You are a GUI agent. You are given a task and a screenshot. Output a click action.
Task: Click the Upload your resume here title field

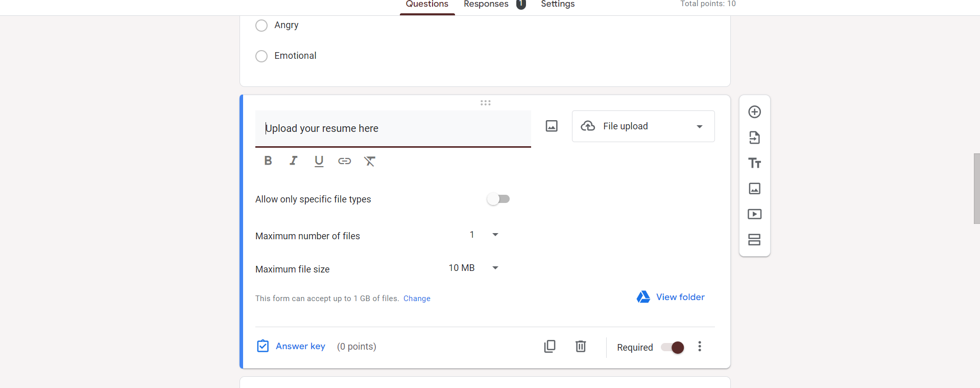tap(393, 128)
